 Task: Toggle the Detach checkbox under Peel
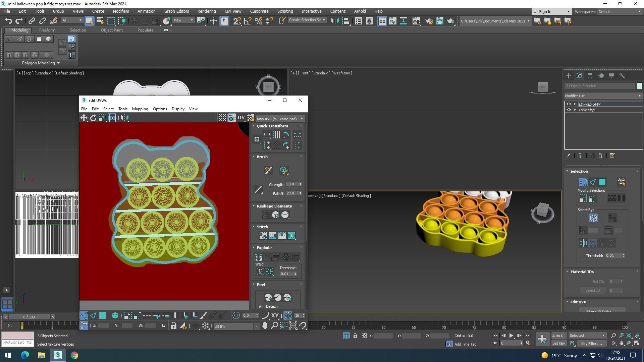260,306
